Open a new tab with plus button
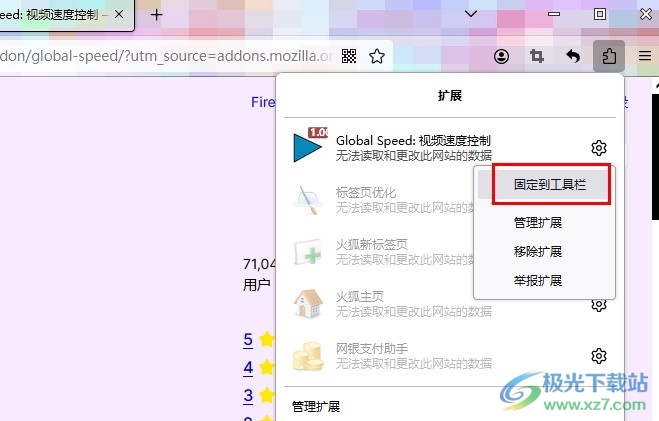The height and width of the screenshot is (421, 659). (156, 15)
